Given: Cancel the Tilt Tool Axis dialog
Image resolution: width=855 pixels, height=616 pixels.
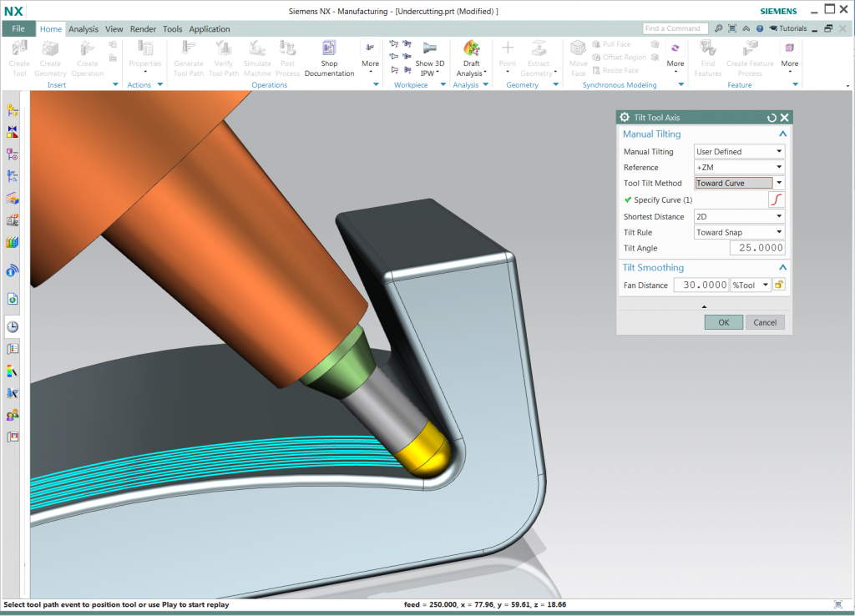Looking at the screenshot, I should point(765,322).
